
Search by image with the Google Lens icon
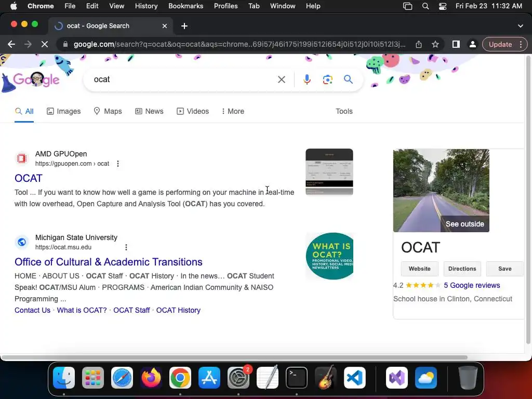[x=327, y=79]
